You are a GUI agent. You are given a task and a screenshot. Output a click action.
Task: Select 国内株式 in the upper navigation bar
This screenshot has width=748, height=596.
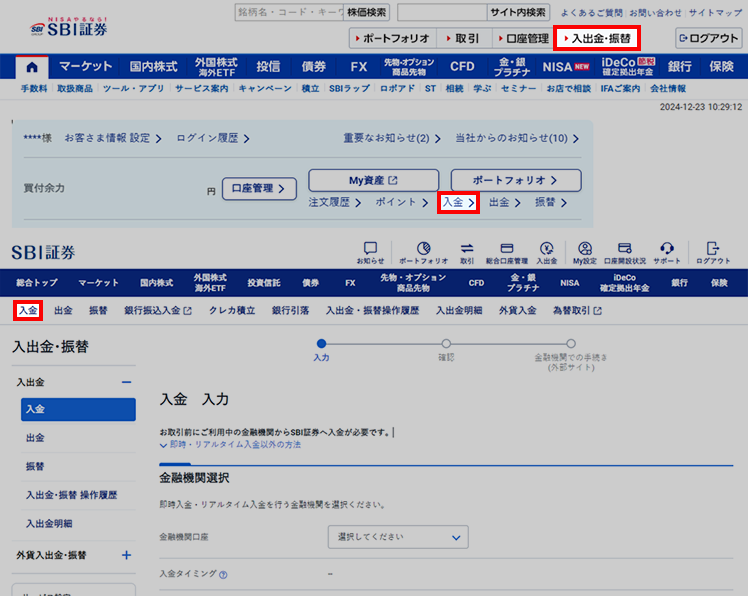154,66
